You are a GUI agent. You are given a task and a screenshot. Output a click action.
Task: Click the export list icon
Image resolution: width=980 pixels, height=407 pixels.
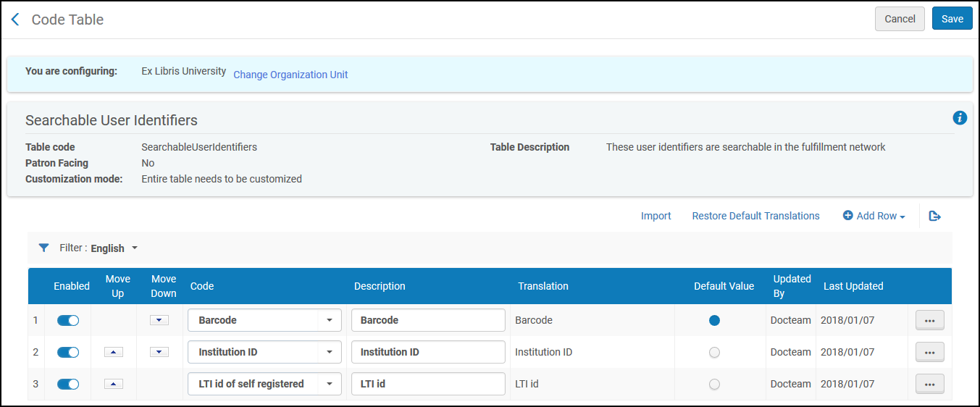[934, 216]
